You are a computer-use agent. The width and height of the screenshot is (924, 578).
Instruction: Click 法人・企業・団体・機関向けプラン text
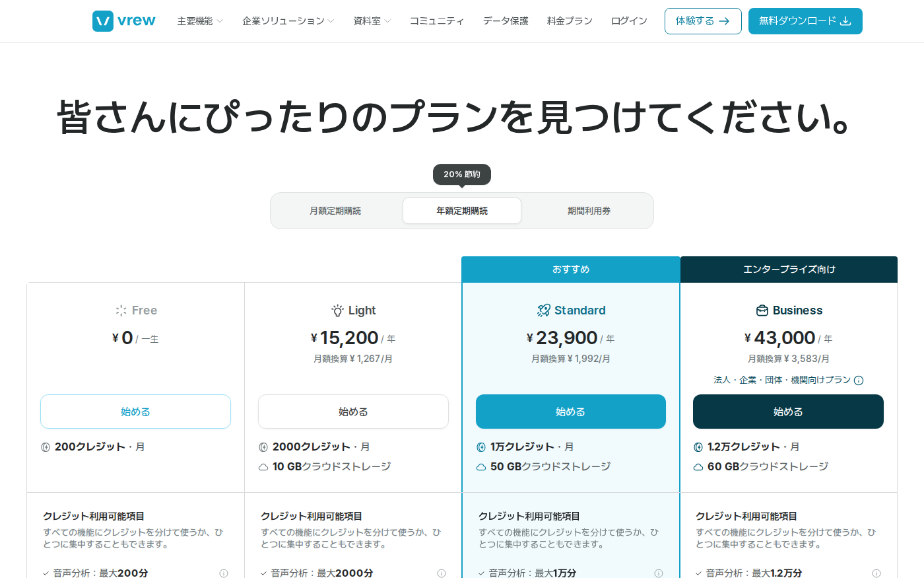[782, 380]
